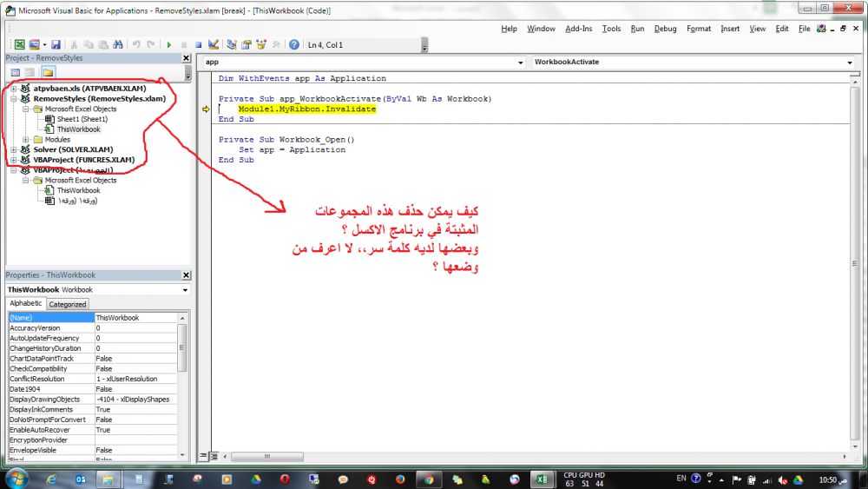The image size is (868, 489).
Task: Collapse RemoveStyles project node
Action: tap(14, 98)
